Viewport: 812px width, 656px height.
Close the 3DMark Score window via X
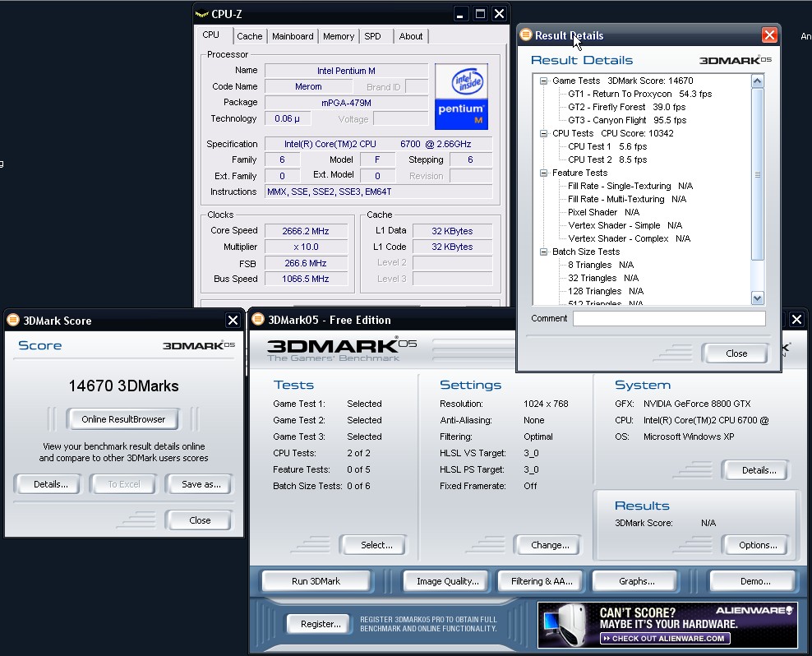pyautogui.click(x=233, y=321)
